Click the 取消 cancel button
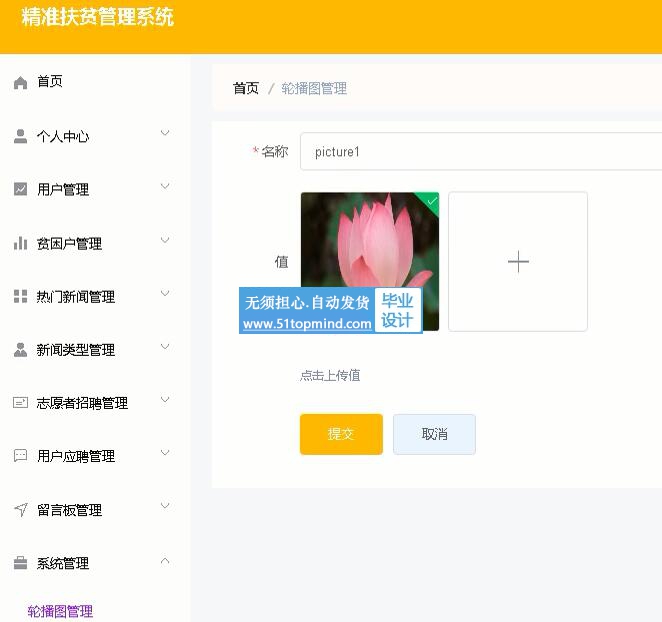Image resolution: width=662 pixels, height=622 pixels. point(434,434)
